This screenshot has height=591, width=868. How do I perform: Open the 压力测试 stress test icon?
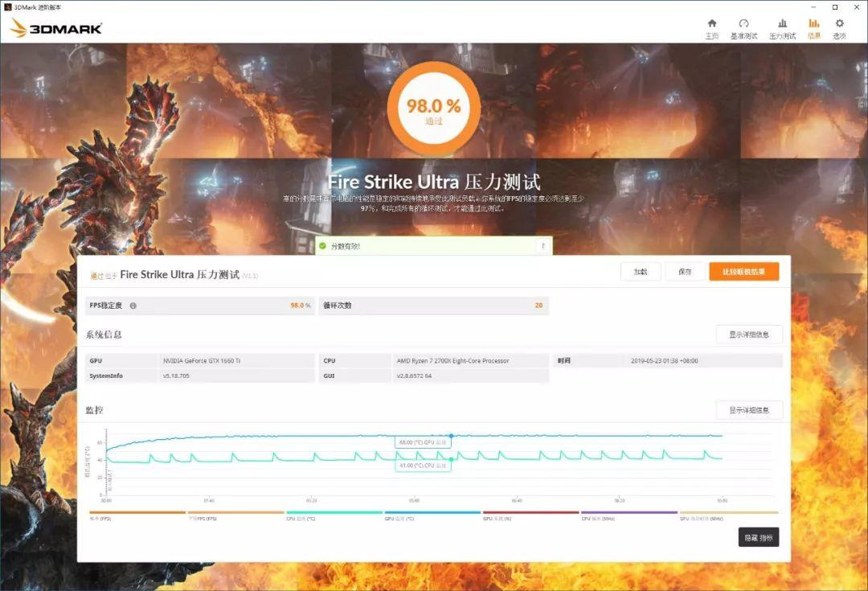click(782, 23)
